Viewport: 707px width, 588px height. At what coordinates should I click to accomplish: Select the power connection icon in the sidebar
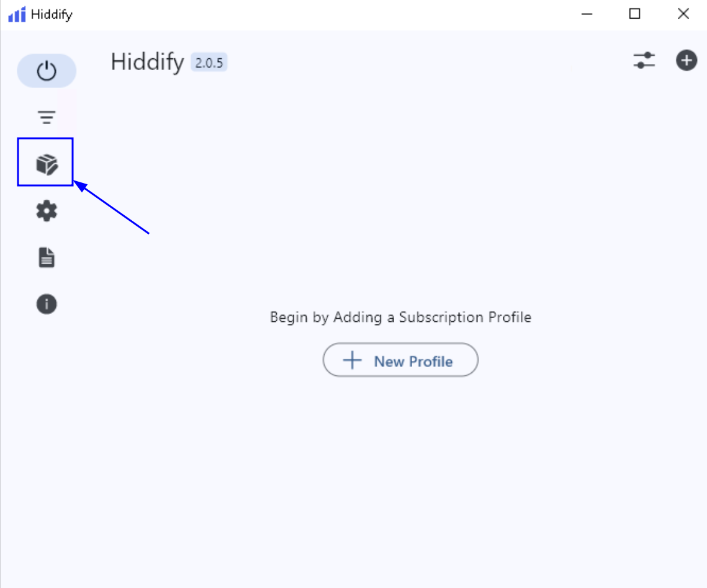point(46,70)
